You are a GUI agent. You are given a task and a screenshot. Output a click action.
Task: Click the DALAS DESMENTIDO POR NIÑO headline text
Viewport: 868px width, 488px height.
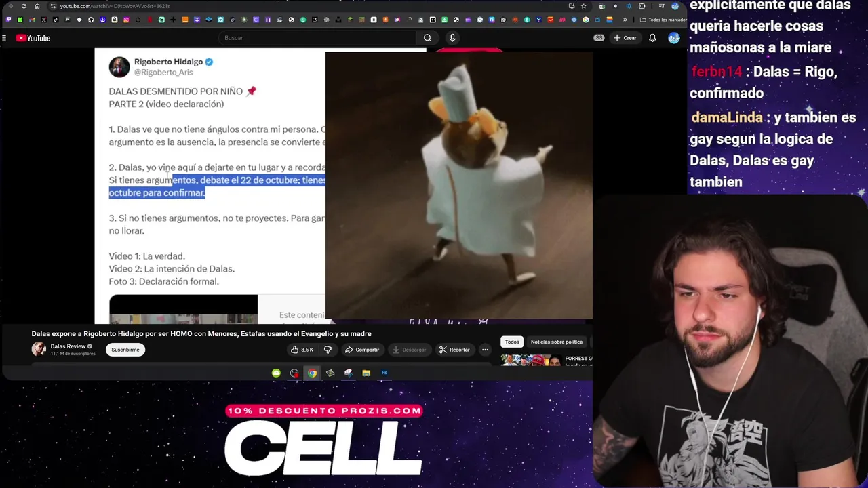coord(176,91)
